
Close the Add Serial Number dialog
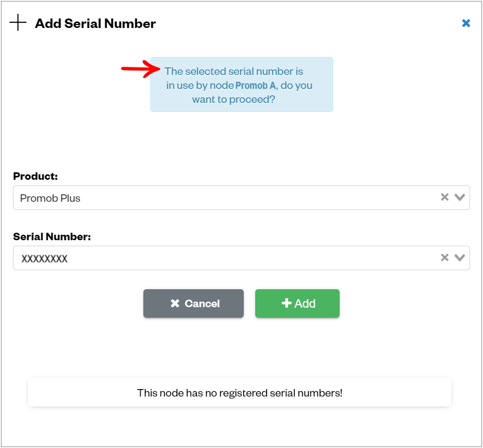click(466, 23)
